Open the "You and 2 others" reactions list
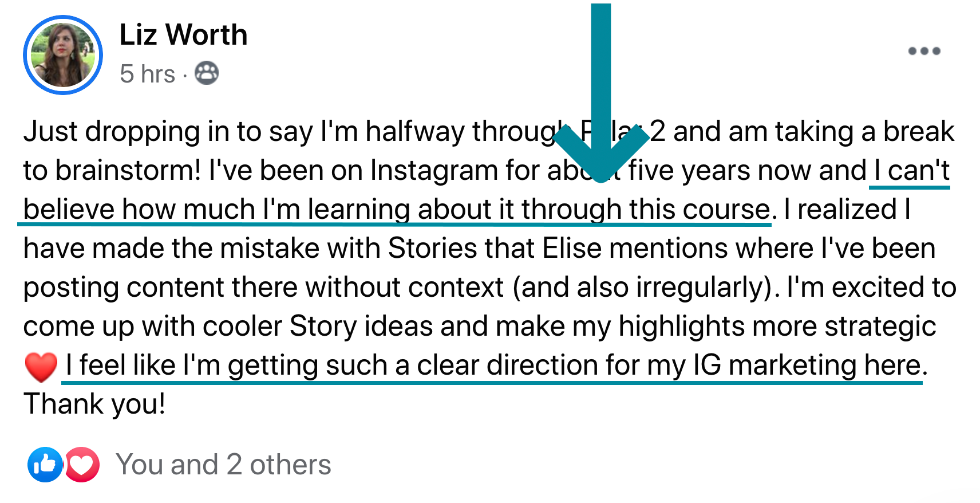The width and height of the screenshot is (980, 503). 223,464
